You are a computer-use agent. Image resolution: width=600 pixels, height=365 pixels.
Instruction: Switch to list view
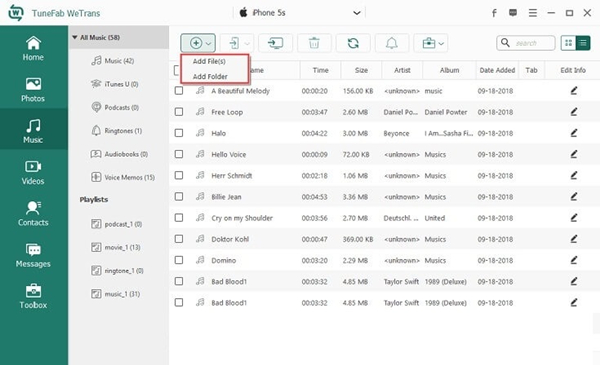pyautogui.click(x=583, y=43)
